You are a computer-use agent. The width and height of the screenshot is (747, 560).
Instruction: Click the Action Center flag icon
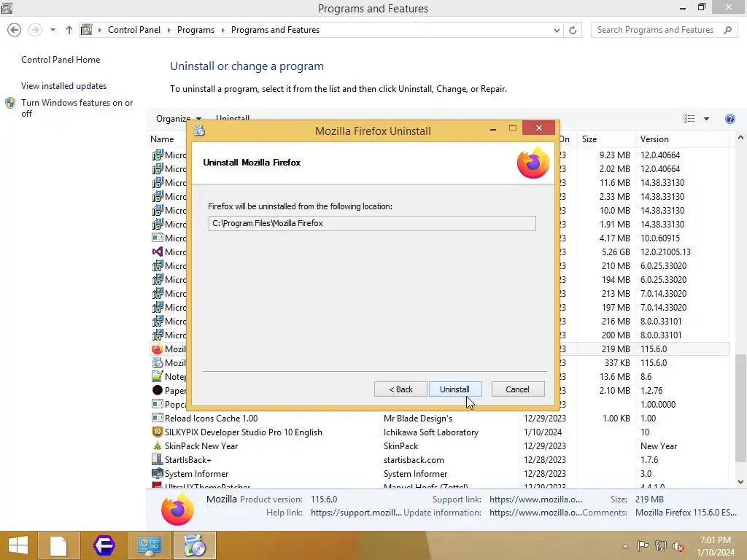click(643, 546)
